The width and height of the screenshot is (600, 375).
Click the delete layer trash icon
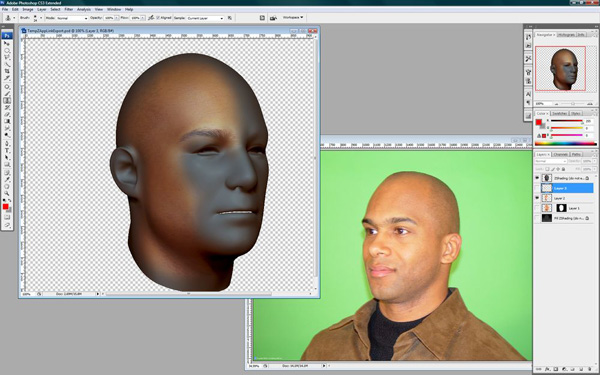[x=590, y=370]
